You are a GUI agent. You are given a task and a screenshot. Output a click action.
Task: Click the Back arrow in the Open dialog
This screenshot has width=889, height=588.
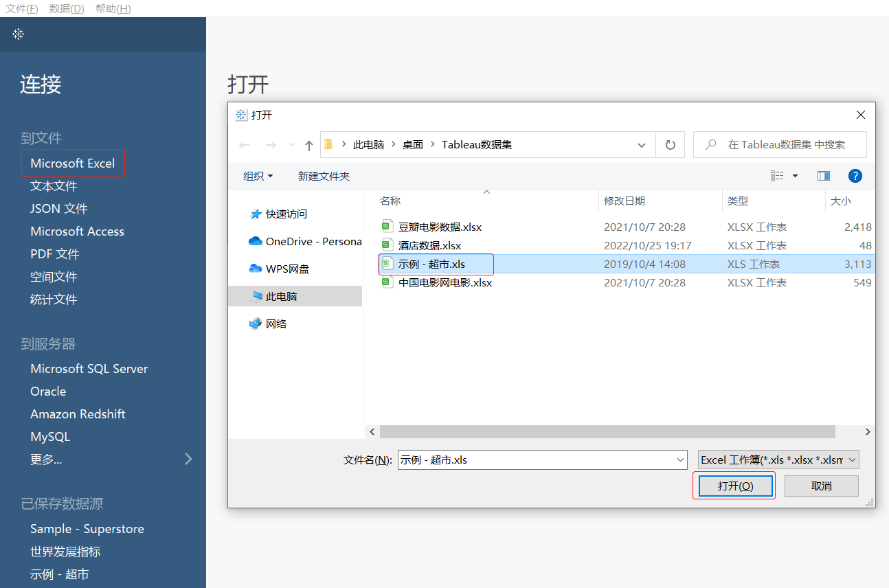coord(245,145)
